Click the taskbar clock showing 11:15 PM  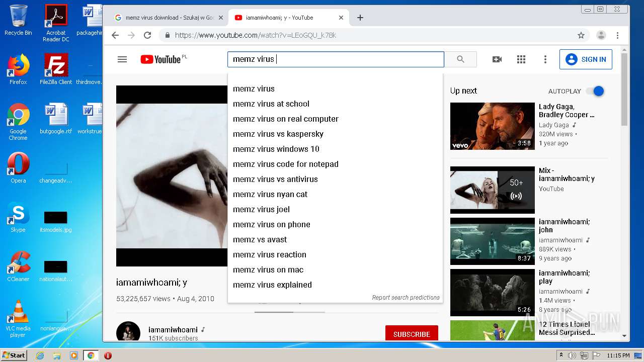(618, 355)
